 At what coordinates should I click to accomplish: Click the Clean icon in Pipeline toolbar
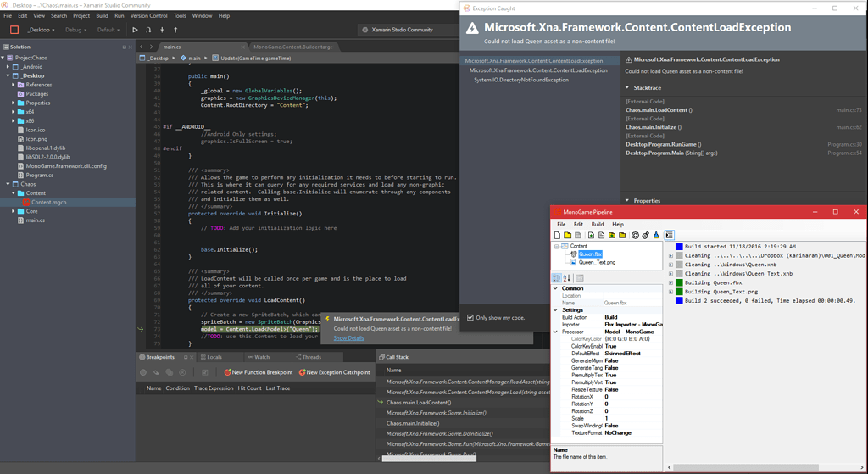coord(655,235)
